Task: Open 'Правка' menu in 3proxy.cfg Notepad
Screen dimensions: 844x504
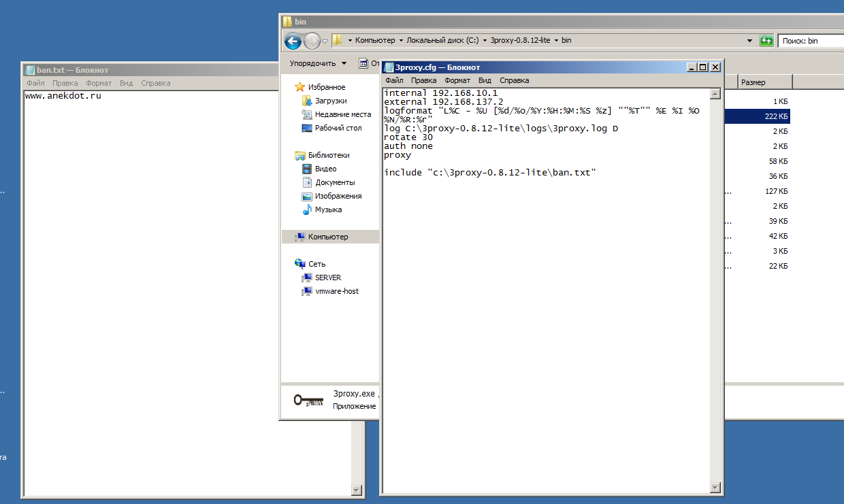Action: tap(423, 80)
